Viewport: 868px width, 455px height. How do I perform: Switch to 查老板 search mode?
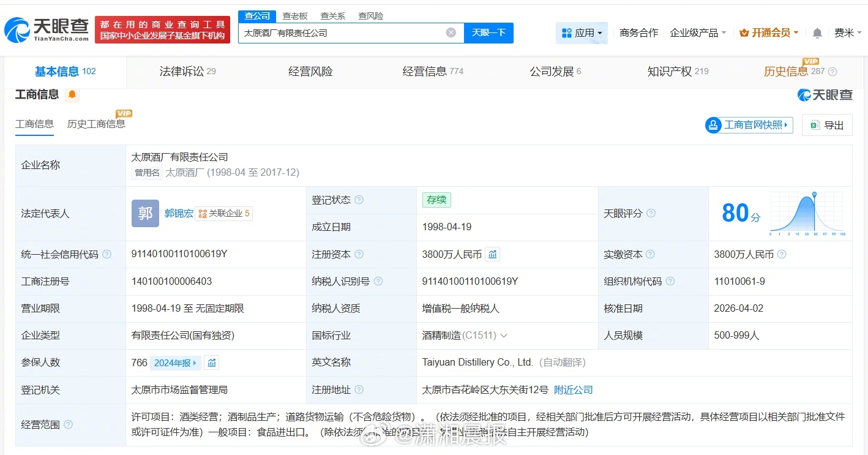295,16
